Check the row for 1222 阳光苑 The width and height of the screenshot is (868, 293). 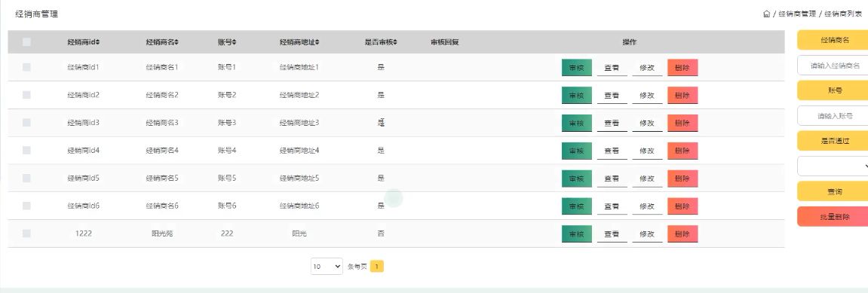26,233
